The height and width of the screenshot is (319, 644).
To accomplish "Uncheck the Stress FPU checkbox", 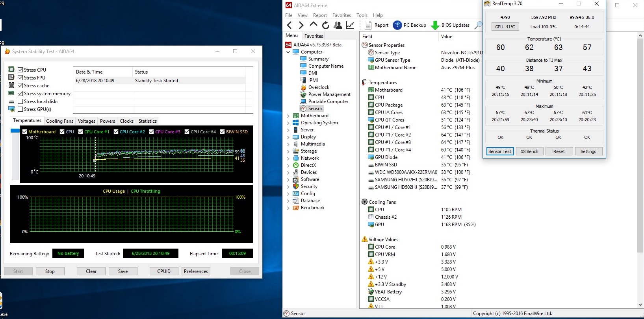I will click(x=20, y=78).
